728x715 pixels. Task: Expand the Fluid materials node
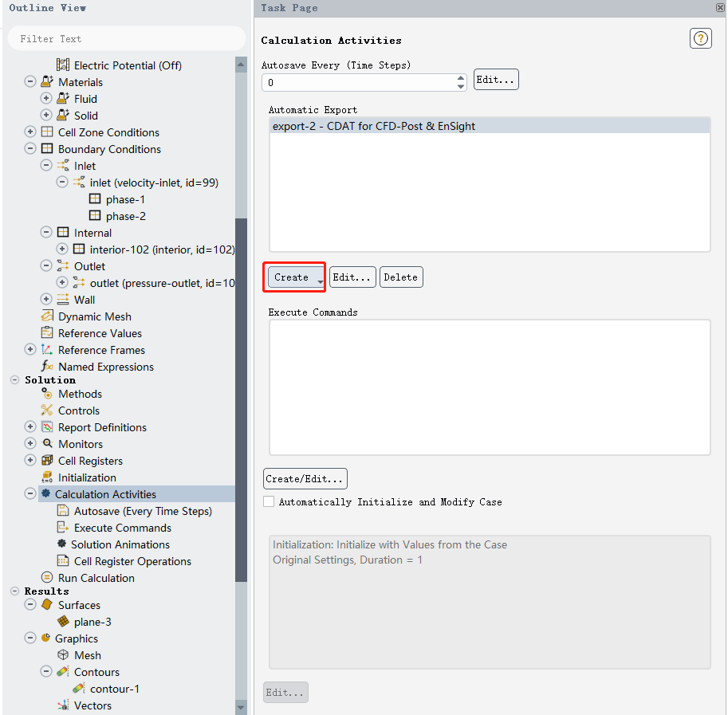tap(46, 98)
